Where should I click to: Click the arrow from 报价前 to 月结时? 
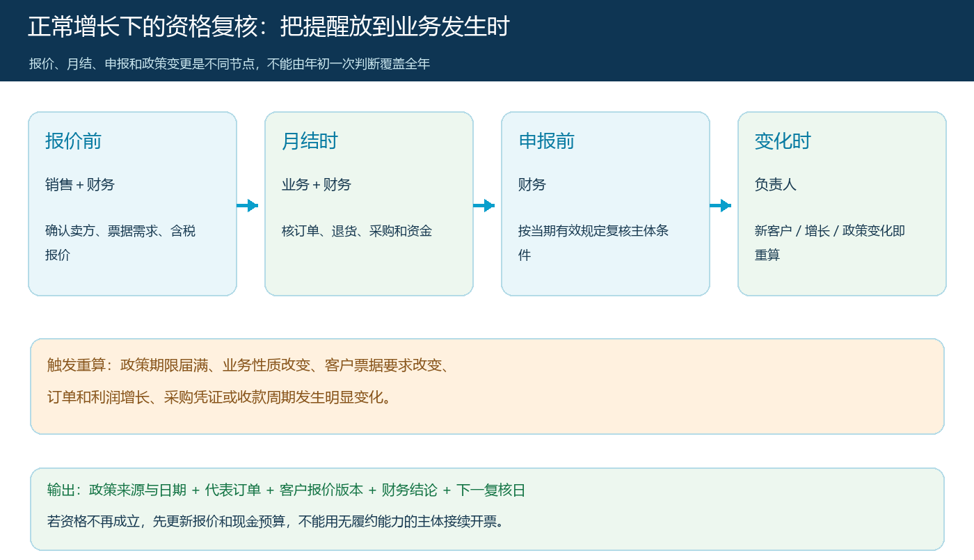(x=248, y=205)
